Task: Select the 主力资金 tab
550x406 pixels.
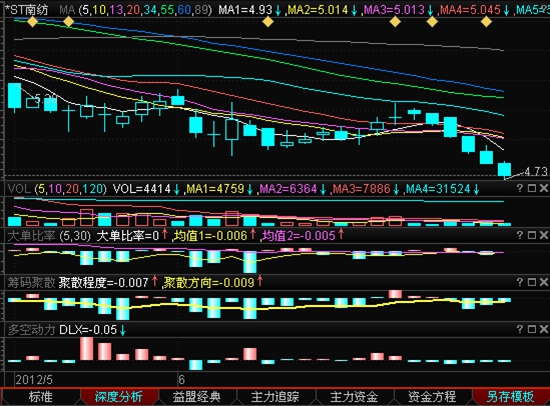Action: pyautogui.click(x=354, y=397)
